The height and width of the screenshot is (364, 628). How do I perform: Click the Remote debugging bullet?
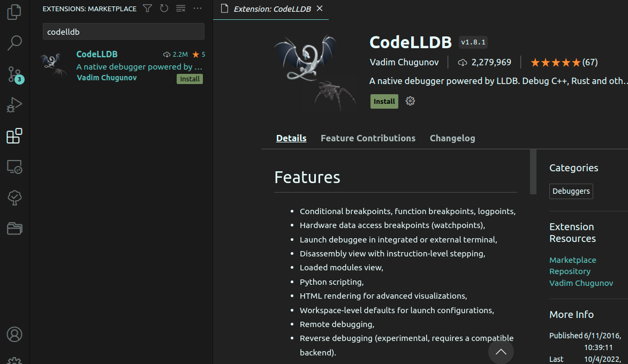coord(337,324)
